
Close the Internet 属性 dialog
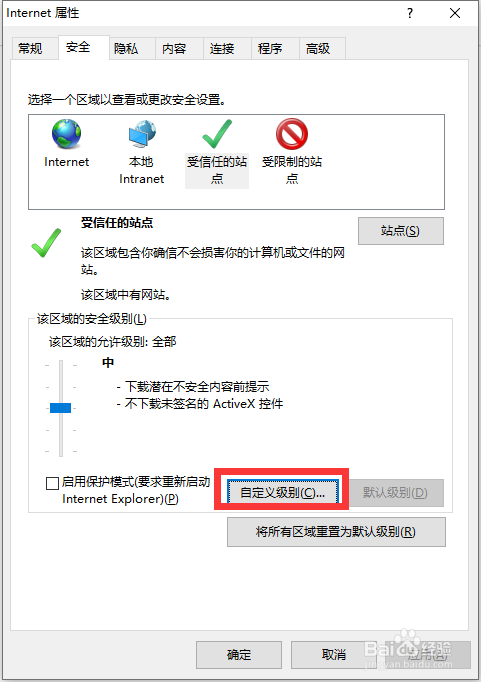point(455,13)
